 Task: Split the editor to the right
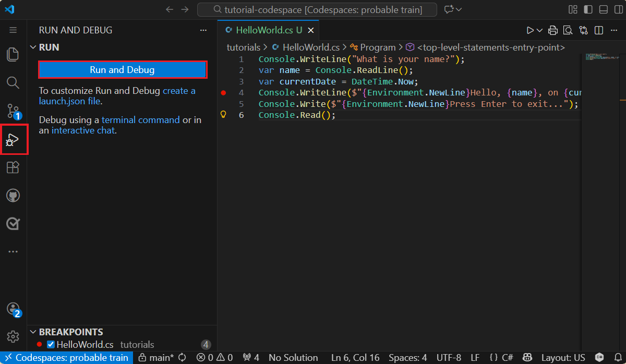click(599, 30)
